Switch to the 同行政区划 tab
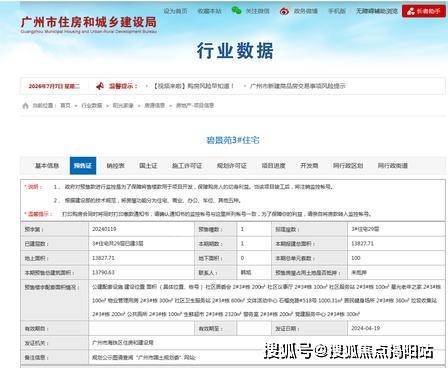The width and height of the screenshot is (448, 368). (348, 166)
